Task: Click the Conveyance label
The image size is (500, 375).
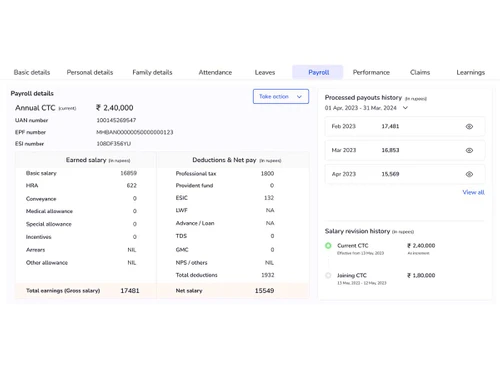Action: [41, 199]
